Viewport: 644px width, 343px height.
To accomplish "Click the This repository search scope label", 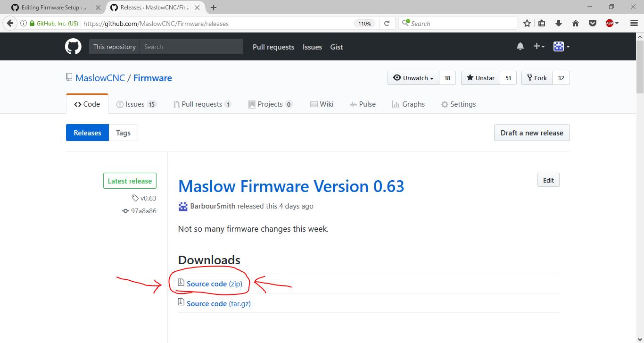I will point(115,47).
